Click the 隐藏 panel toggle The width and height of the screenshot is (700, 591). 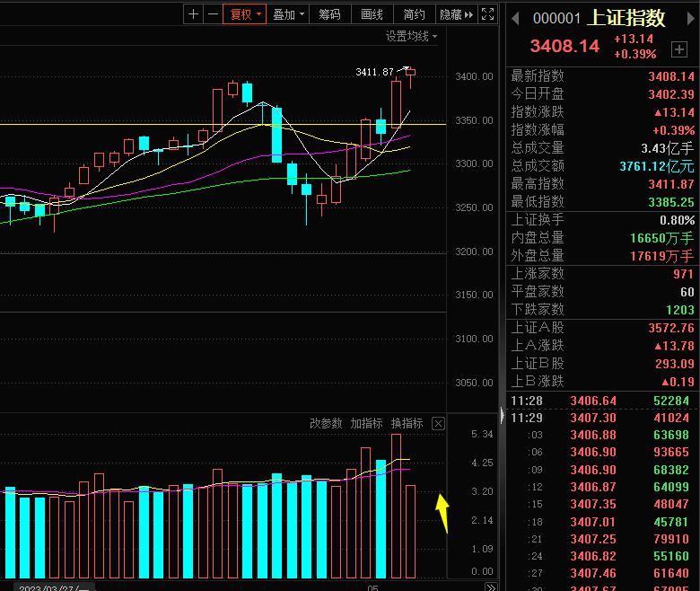456,14
